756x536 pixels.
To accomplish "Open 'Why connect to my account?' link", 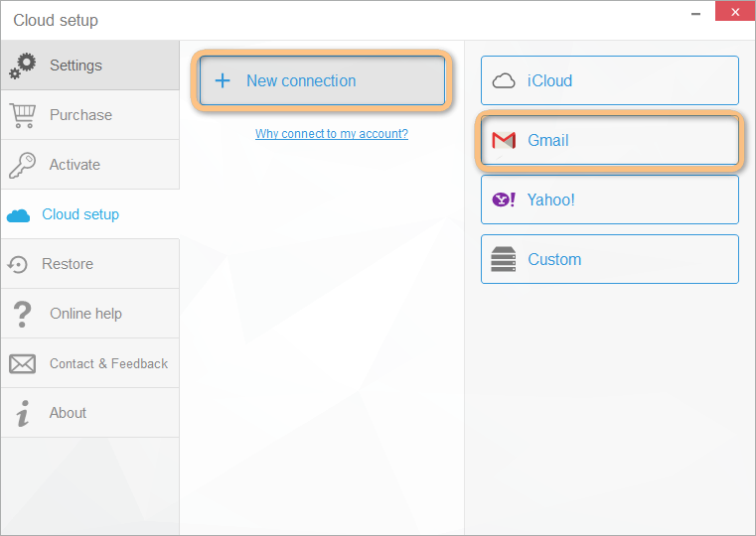I will click(332, 133).
